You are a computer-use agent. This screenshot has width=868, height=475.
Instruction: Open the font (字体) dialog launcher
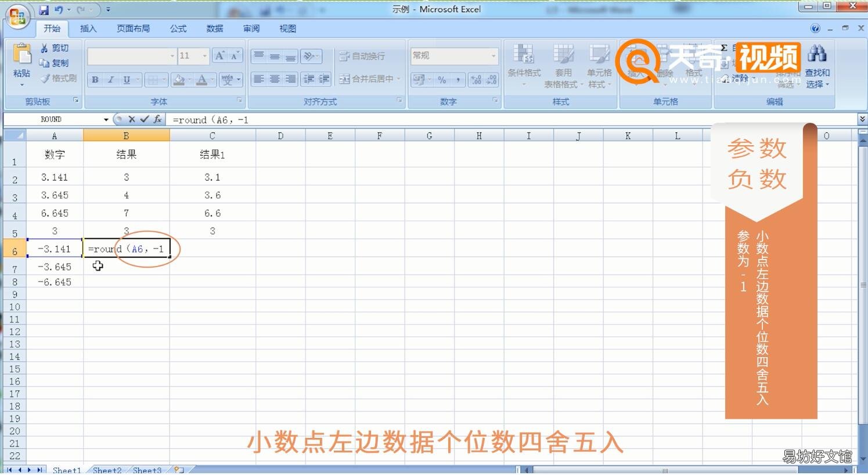pyautogui.click(x=240, y=100)
